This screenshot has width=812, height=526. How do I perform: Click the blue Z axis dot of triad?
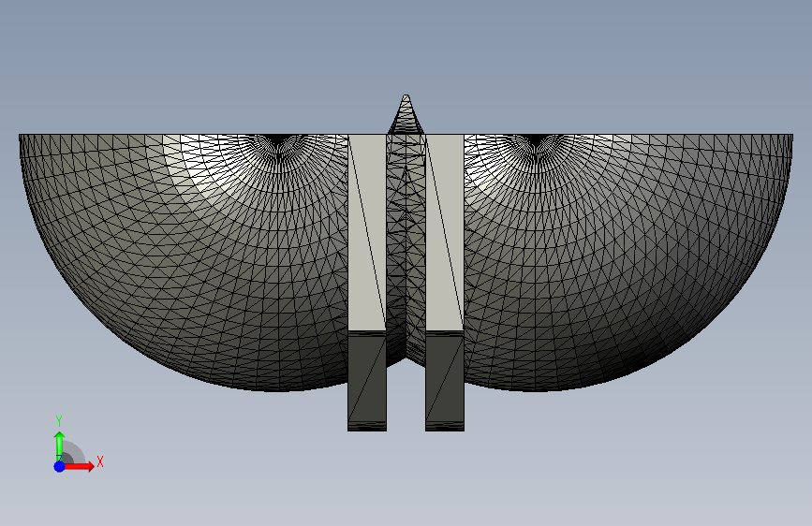59,466
